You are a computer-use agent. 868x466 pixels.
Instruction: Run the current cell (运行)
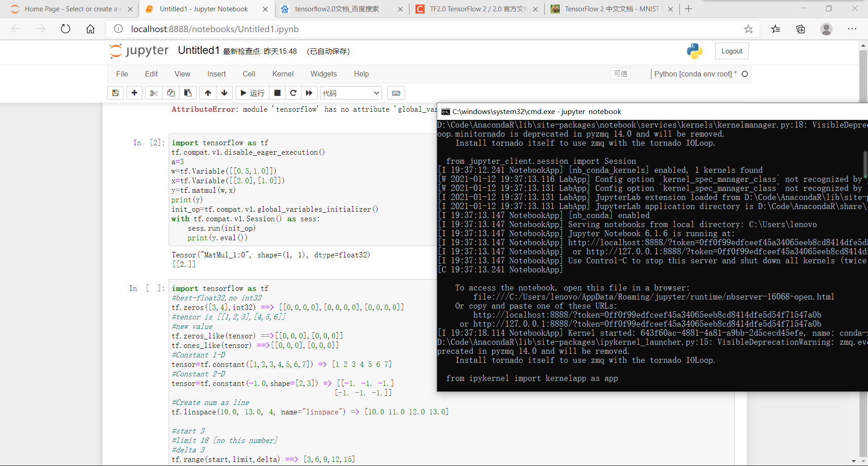(252, 93)
